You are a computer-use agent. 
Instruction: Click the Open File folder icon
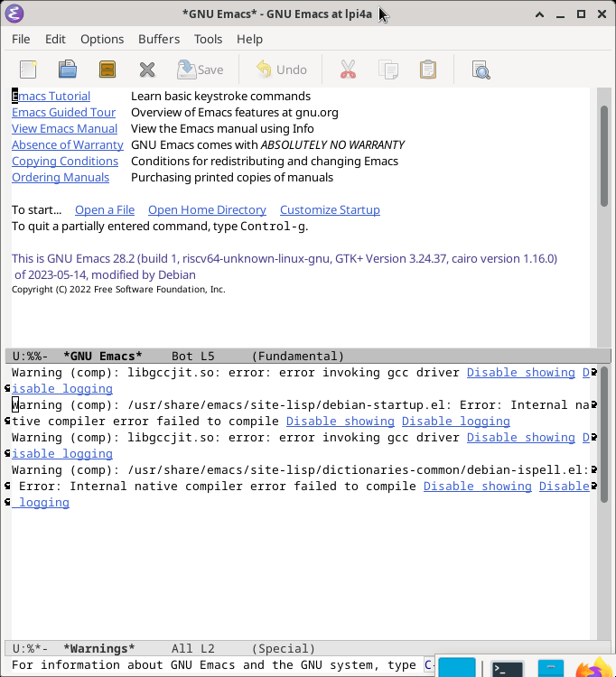click(68, 70)
